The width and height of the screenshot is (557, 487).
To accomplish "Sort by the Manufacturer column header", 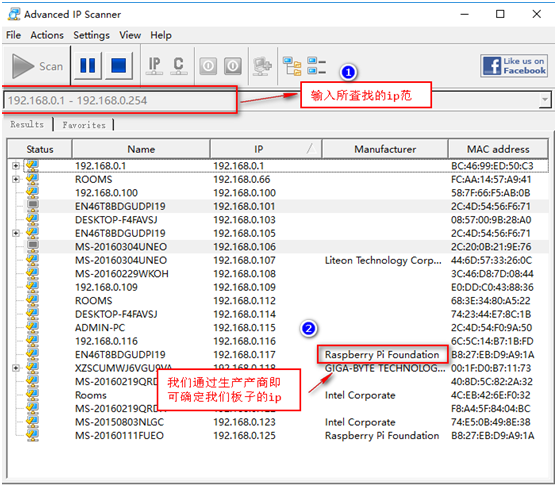I will click(x=385, y=149).
